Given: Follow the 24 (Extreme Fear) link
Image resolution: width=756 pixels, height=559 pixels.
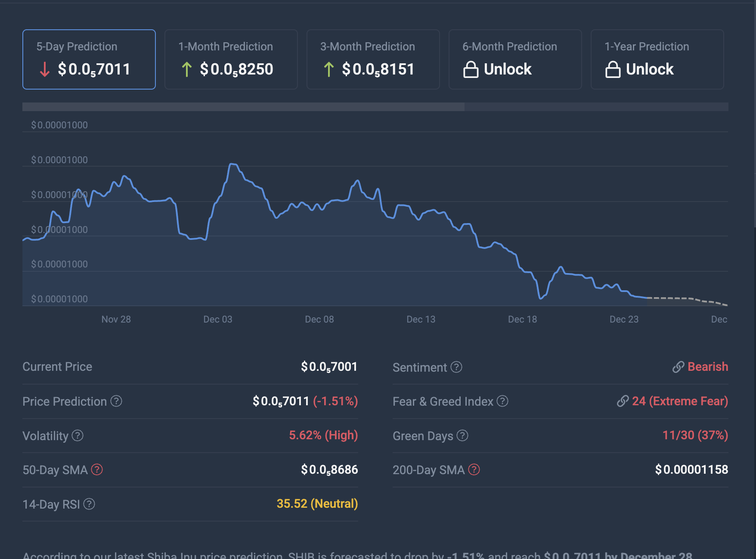Looking at the screenshot, I should pyautogui.click(x=679, y=401).
